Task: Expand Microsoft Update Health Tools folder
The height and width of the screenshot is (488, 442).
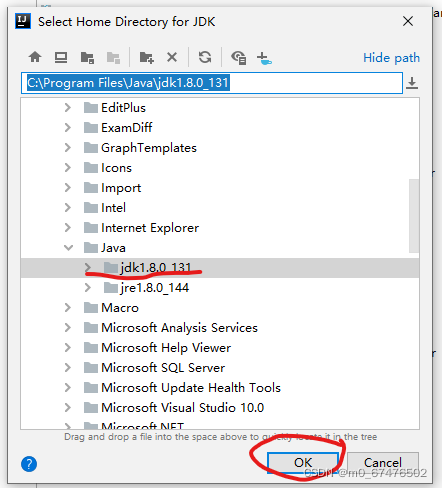Action: (x=68, y=388)
